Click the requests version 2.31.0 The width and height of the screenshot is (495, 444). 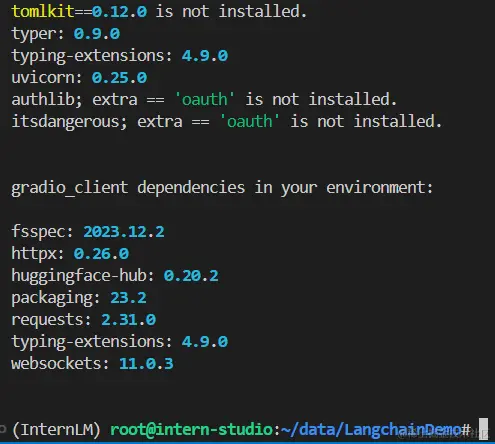[x=128, y=320]
